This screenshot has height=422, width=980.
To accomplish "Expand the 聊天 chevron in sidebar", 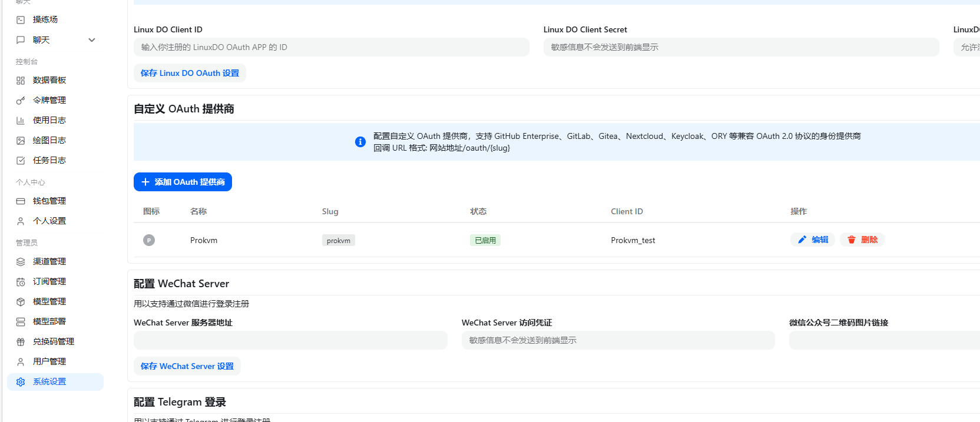I will pyautogui.click(x=92, y=40).
